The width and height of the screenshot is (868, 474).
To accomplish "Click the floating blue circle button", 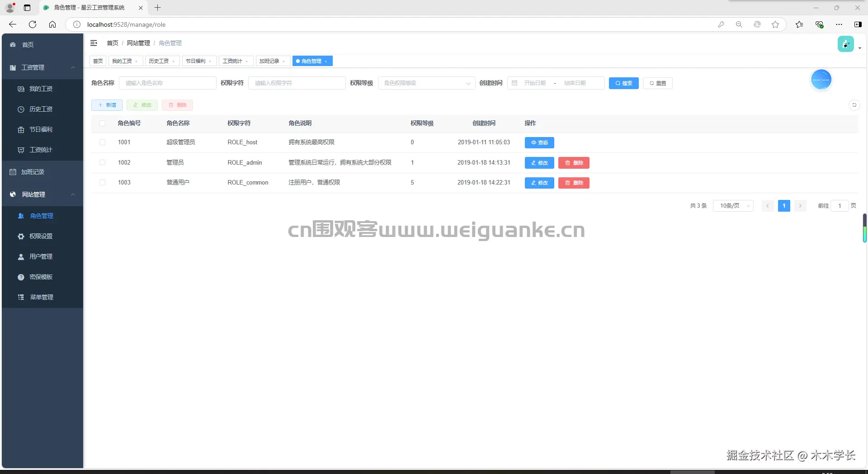I will coord(821,80).
